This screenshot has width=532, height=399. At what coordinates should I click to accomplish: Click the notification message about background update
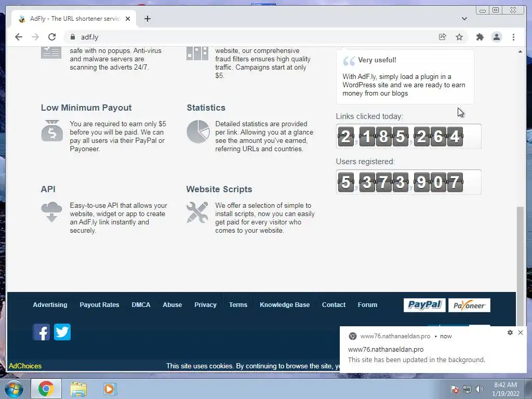(x=416, y=360)
